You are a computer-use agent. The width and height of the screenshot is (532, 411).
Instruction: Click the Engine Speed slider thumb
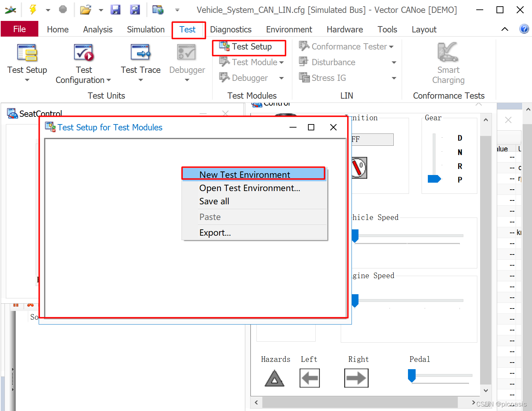pos(355,300)
